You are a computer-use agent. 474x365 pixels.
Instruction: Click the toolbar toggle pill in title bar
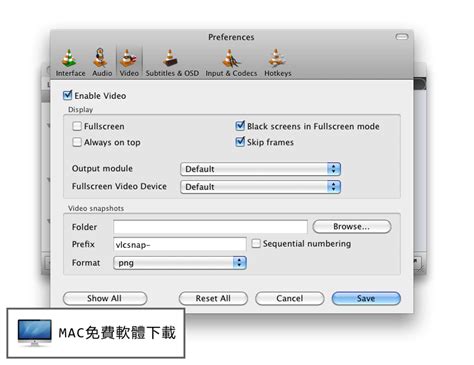click(402, 37)
